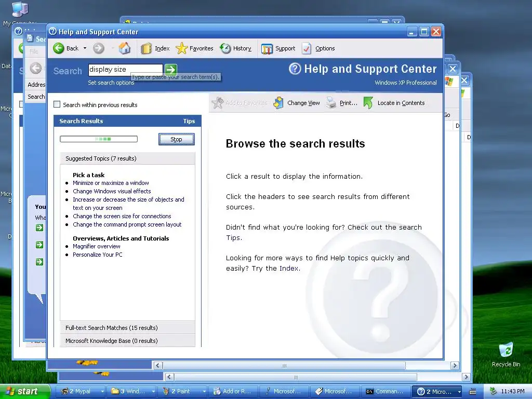The height and width of the screenshot is (399, 532).
Task: Click the disabled Add to Favorites star
Action: tap(218, 103)
